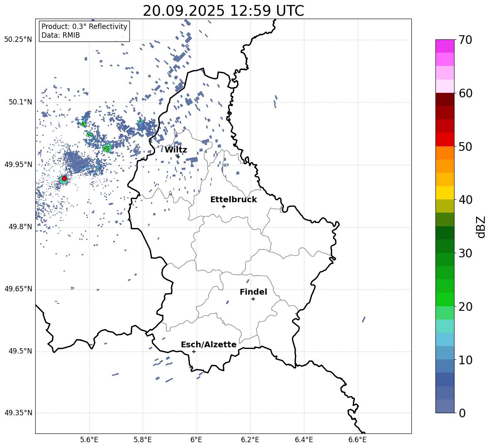491x448 pixels.
Task: Click the 50 value on colorbar
Action: point(465,146)
